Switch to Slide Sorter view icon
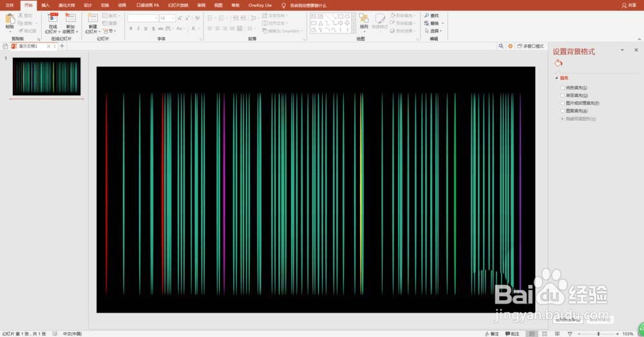The width and height of the screenshot is (644, 337). 545,334
